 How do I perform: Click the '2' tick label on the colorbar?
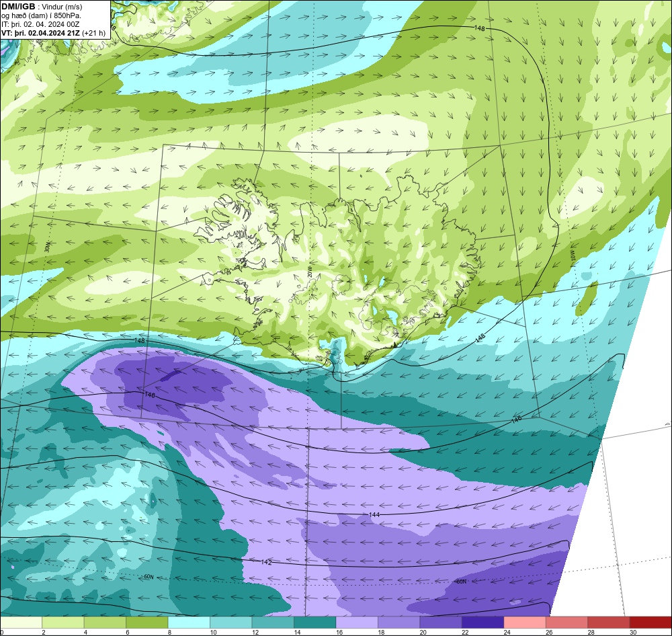[43, 632]
